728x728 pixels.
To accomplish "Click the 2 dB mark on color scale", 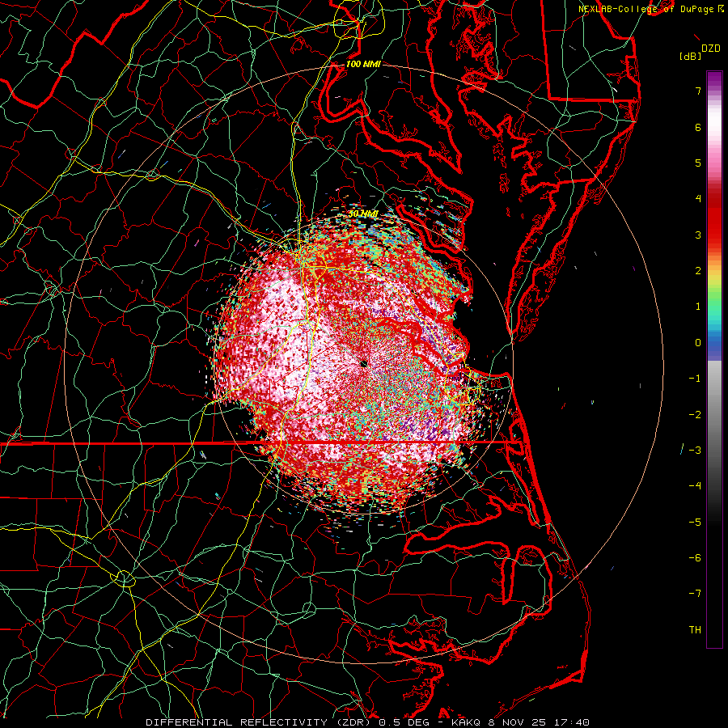I will pos(698,271).
